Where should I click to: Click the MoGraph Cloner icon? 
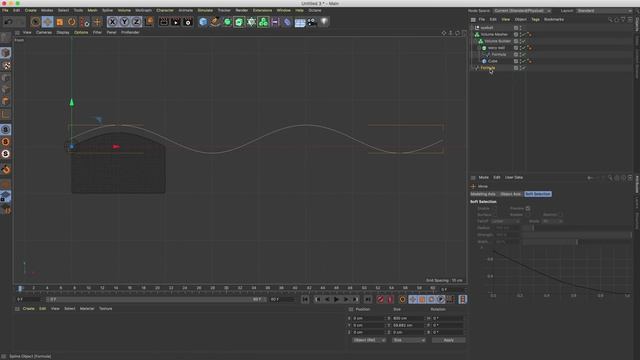pyautogui.click(x=251, y=22)
